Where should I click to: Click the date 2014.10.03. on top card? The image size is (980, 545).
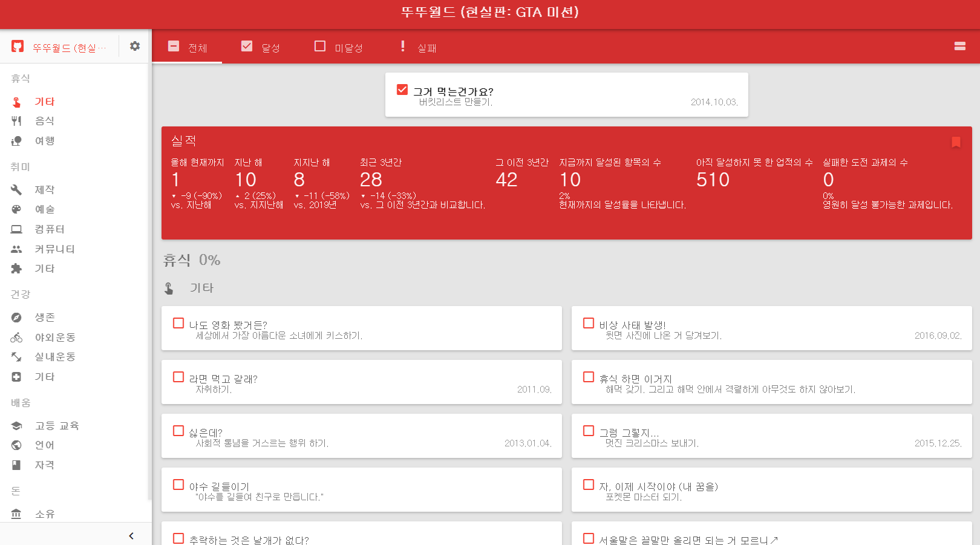pyautogui.click(x=714, y=102)
